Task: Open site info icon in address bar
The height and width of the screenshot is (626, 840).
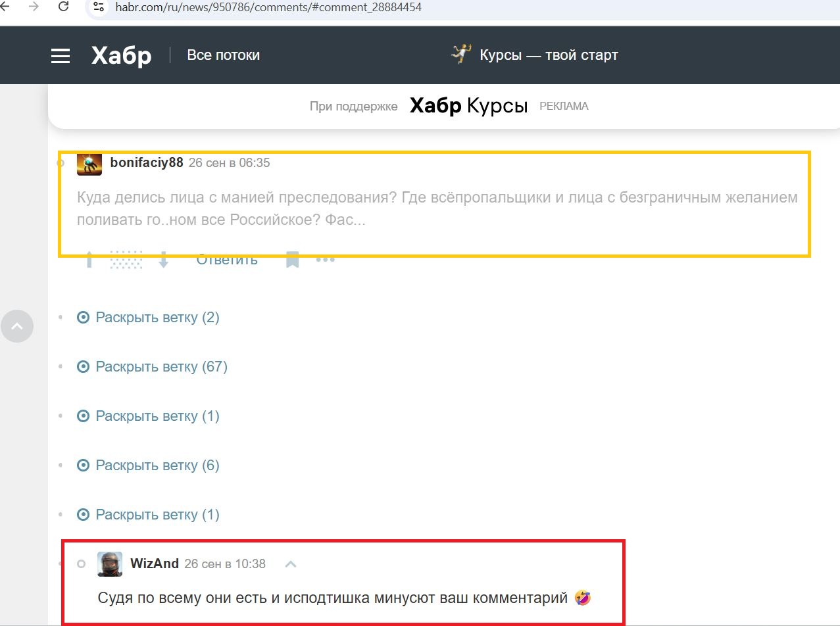Action: (x=99, y=7)
